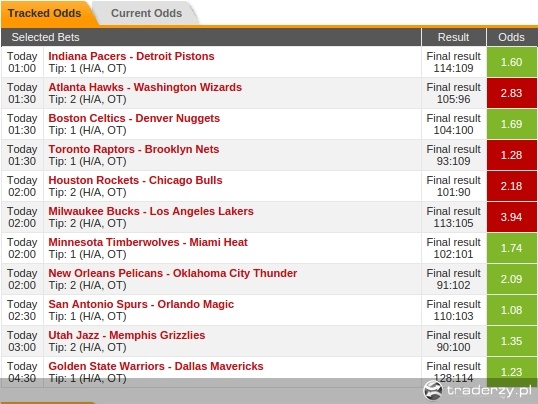Screen dimensions: 538x404
Task: Open Atlanta Hawks - Washington Wizards match
Action: click(x=145, y=87)
